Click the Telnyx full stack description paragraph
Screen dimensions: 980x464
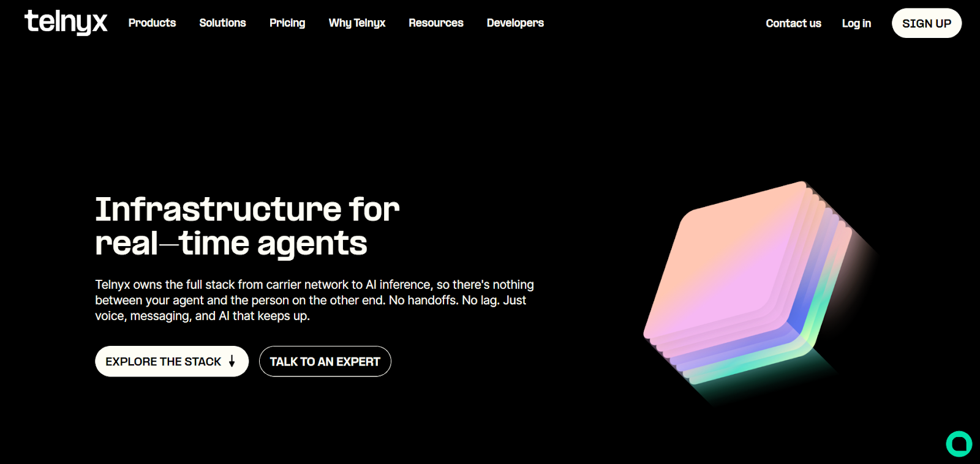pyautogui.click(x=314, y=300)
